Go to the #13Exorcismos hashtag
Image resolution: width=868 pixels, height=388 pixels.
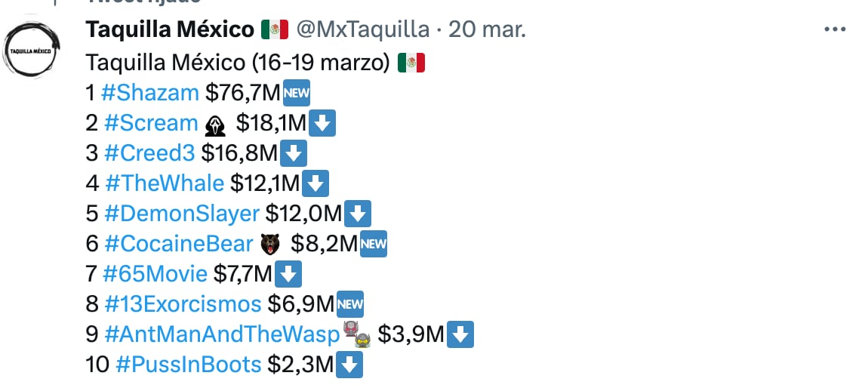point(183,304)
